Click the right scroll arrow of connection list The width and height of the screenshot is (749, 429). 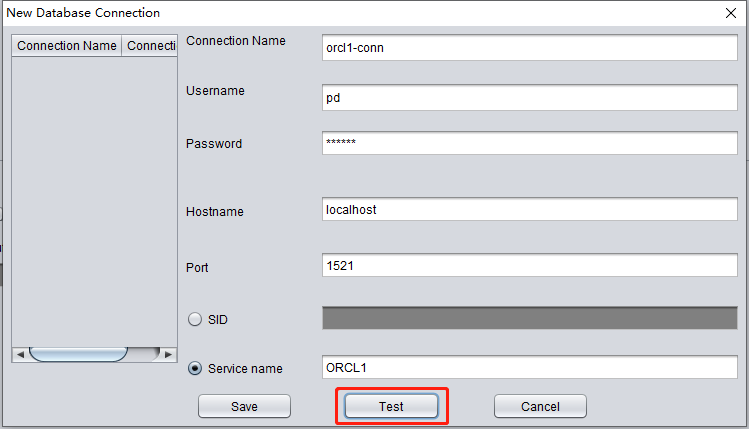coord(168,354)
